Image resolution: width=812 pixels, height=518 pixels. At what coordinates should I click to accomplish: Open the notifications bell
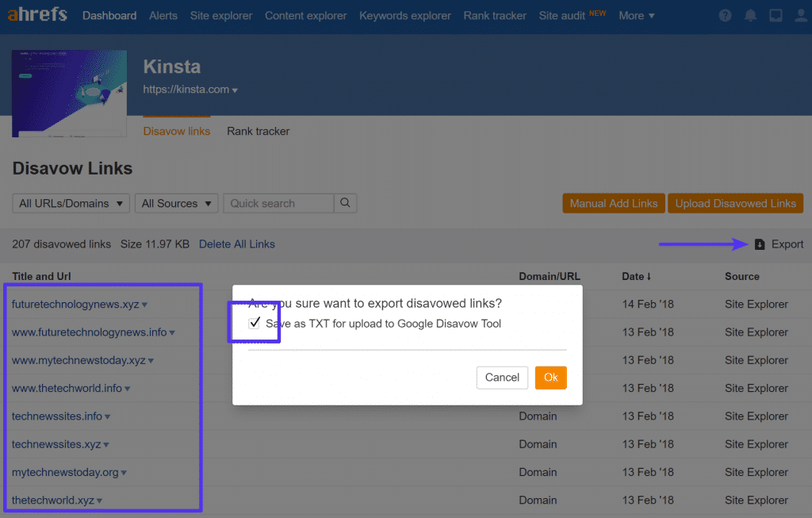pos(750,16)
